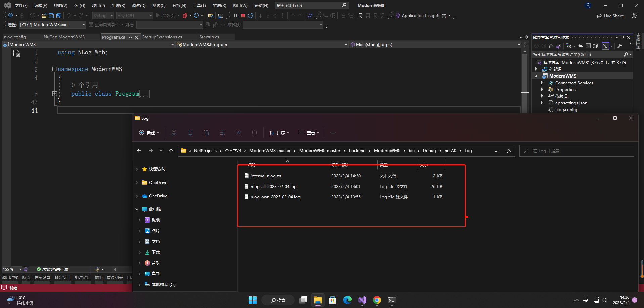Click the Hot Reload flame icon
Screen dimensions: 644x308
pos(185,15)
